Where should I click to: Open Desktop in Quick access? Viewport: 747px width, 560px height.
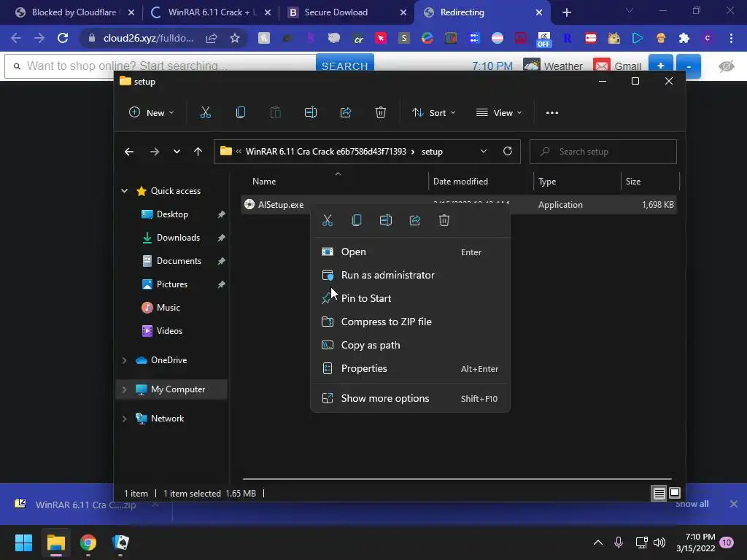[172, 214]
